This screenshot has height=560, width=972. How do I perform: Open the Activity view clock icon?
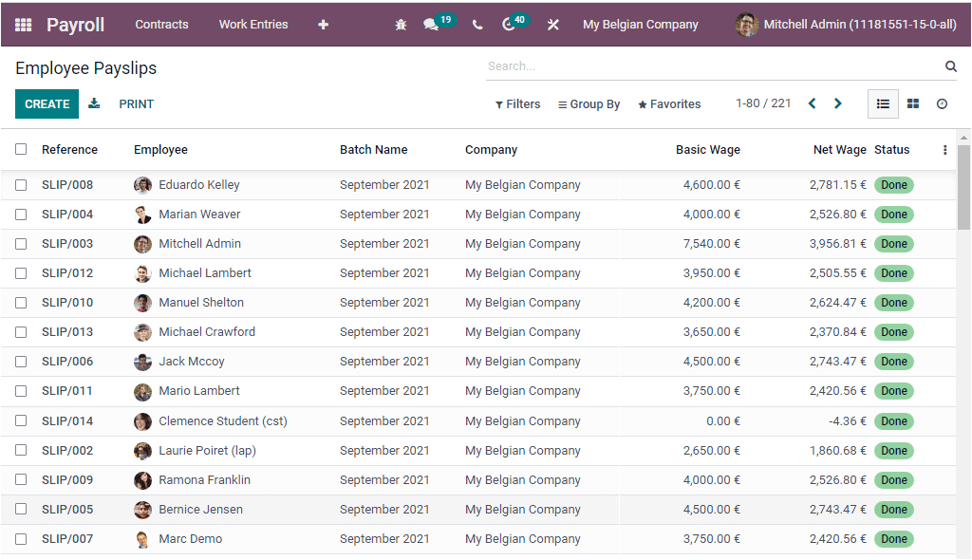(942, 103)
